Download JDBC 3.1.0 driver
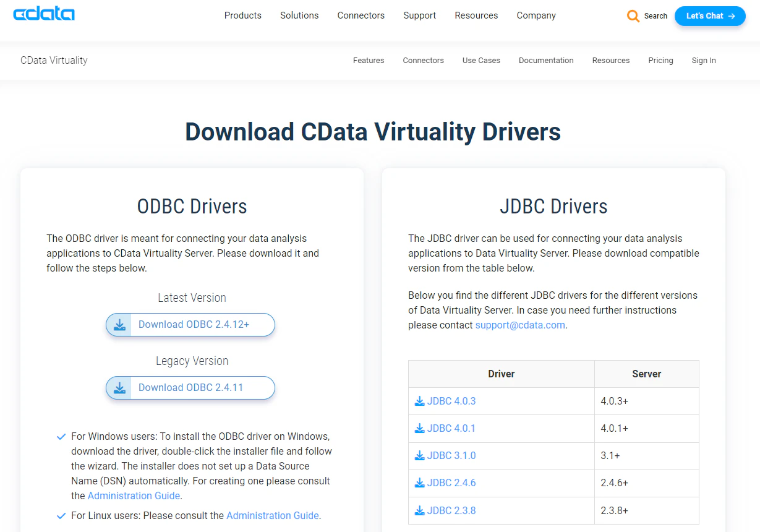 pos(451,455)
